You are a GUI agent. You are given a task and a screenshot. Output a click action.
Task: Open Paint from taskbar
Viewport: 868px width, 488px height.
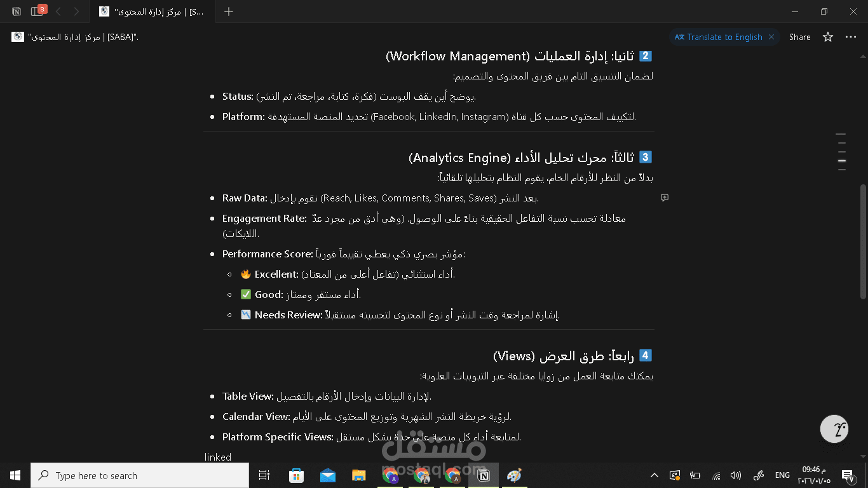click(x=514, y=475)
